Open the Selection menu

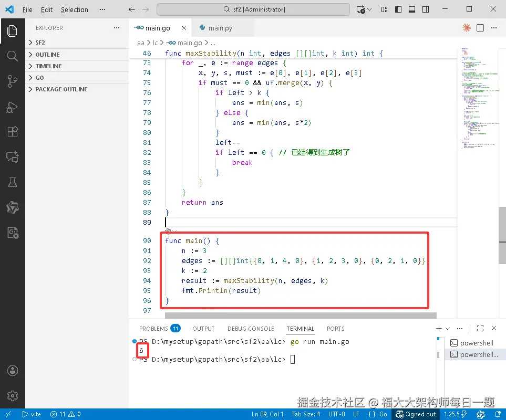click(x=74, y=9)
